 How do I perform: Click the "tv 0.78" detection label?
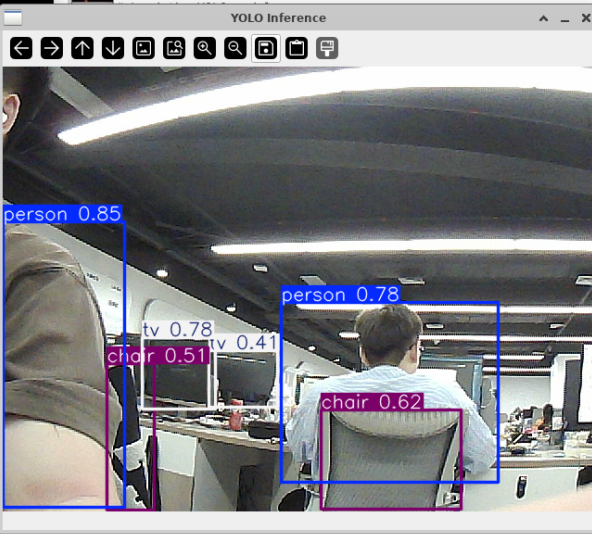tap(178, 330)
